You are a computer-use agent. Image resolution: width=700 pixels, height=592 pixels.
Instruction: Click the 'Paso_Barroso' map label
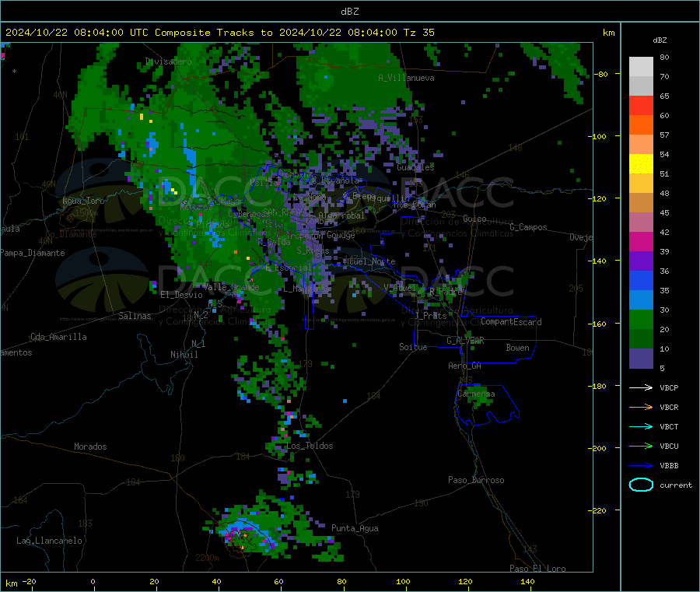tap(476, 480)
